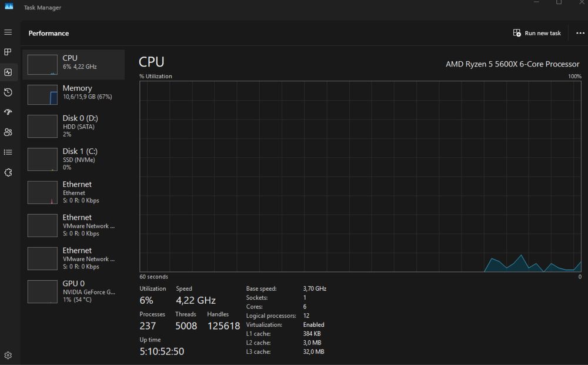Click the L3 cache 32,0 MB value
Screen dimensions: 588x365
(313, 351)
